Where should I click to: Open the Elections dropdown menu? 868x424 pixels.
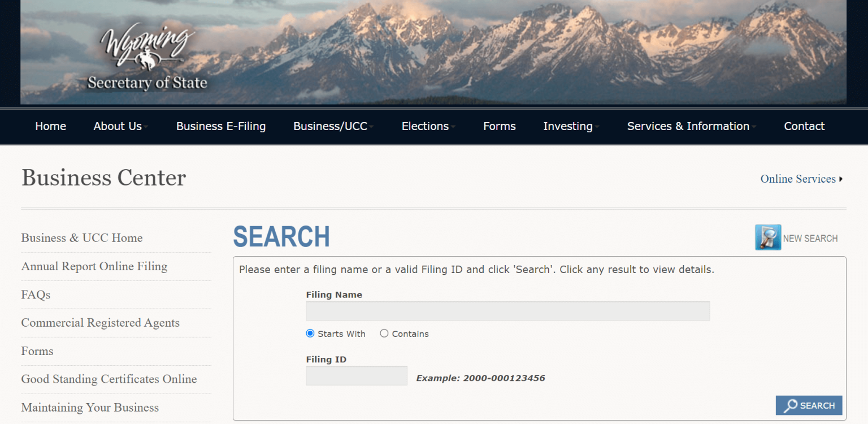(428, 127)
